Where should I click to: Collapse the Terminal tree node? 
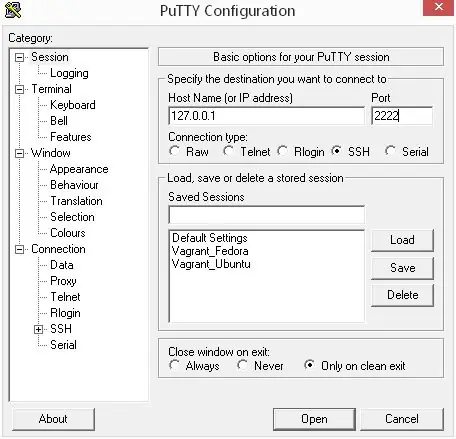coord(20,89)
